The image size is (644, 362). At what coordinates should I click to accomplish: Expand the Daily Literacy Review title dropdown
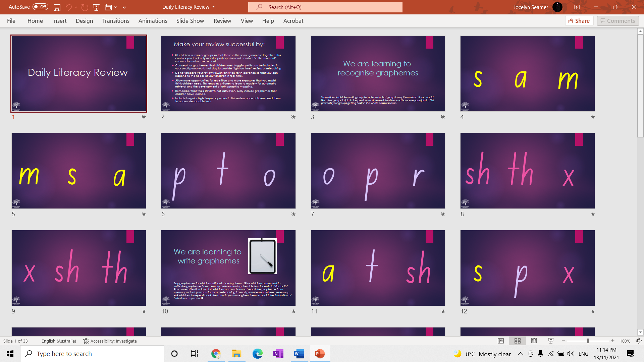tap(214, 7)
